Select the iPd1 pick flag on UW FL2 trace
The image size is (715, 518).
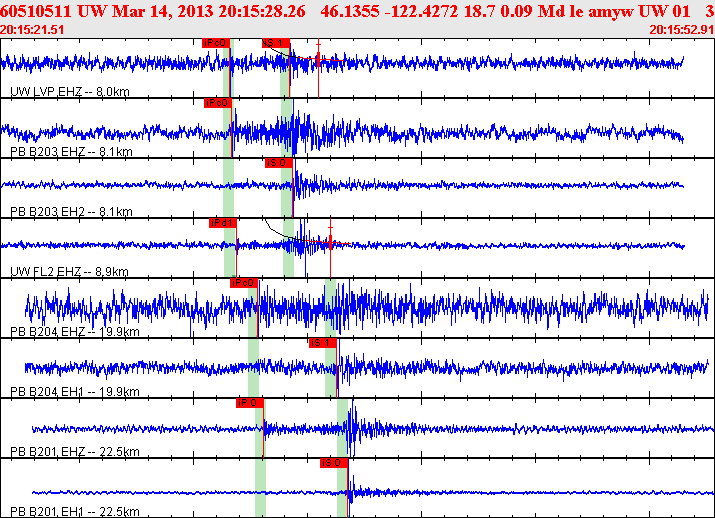(x=223, y=223)
